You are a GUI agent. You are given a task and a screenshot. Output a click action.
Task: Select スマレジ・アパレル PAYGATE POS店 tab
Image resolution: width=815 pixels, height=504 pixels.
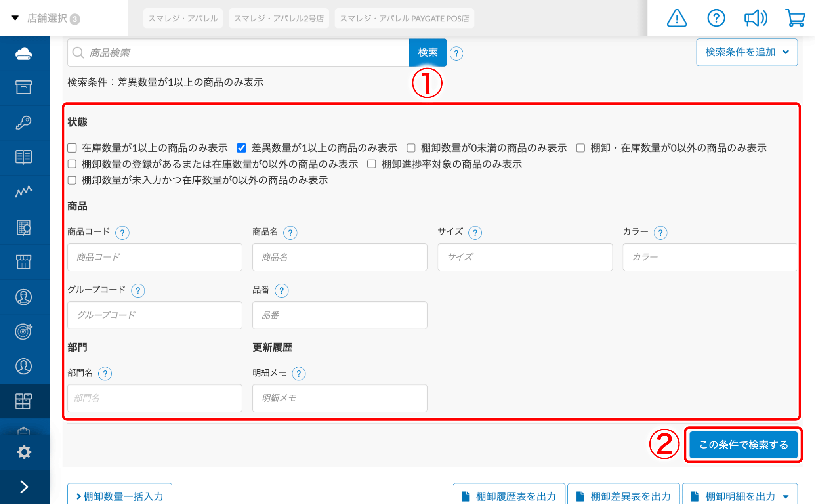click(x=404, y=19)
